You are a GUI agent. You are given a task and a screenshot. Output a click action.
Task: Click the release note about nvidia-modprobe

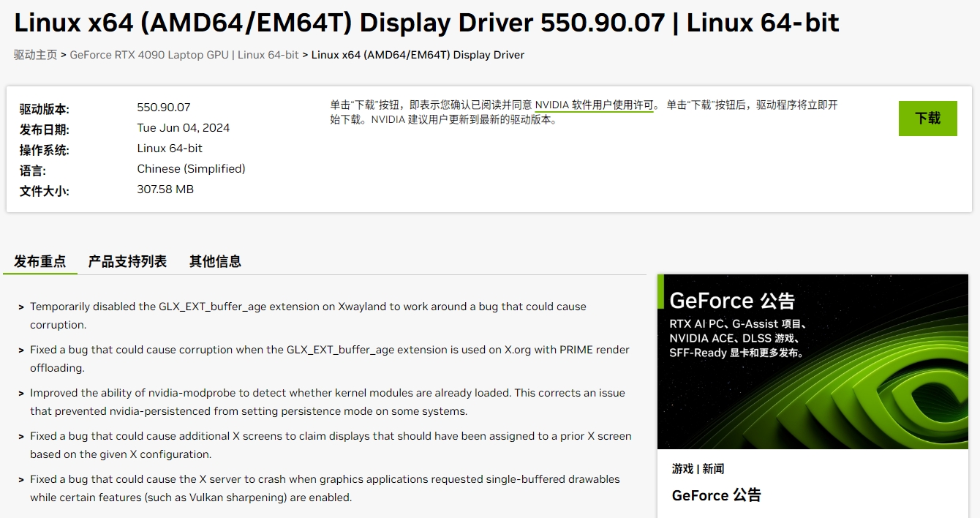pyautogui.click(x=327, y=402)
